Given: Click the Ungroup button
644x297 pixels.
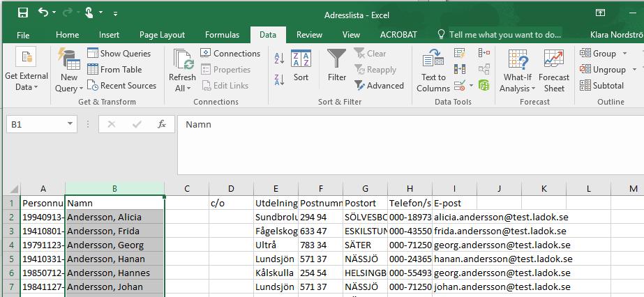Looking at the screenshot, I should pos(603,69).
